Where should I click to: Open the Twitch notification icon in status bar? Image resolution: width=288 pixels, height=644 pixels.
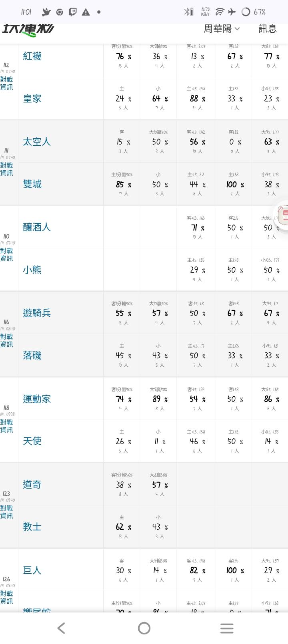[73, 12]
